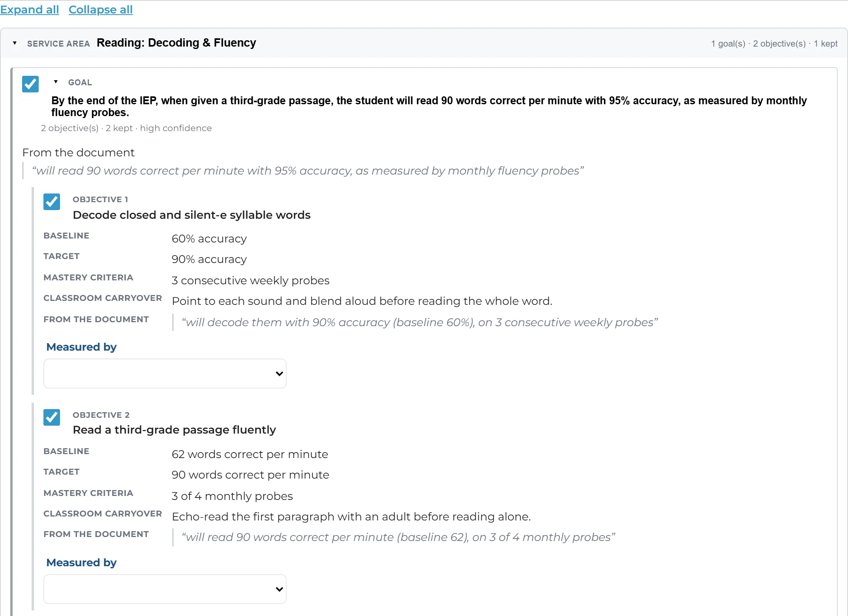The height and width of the screenshot is (616, 848).
Task: Click '3 consecutive weekly probes' mastery criteria
Action: (251, 281)
